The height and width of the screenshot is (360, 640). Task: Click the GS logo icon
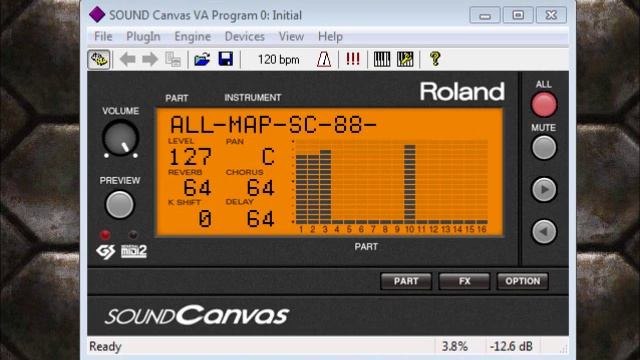106,251
